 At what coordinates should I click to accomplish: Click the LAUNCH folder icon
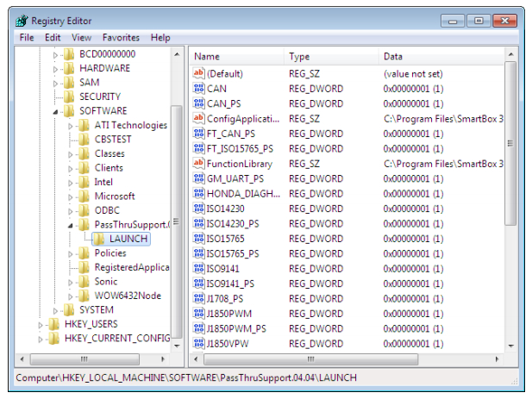(x=98, y=239)
